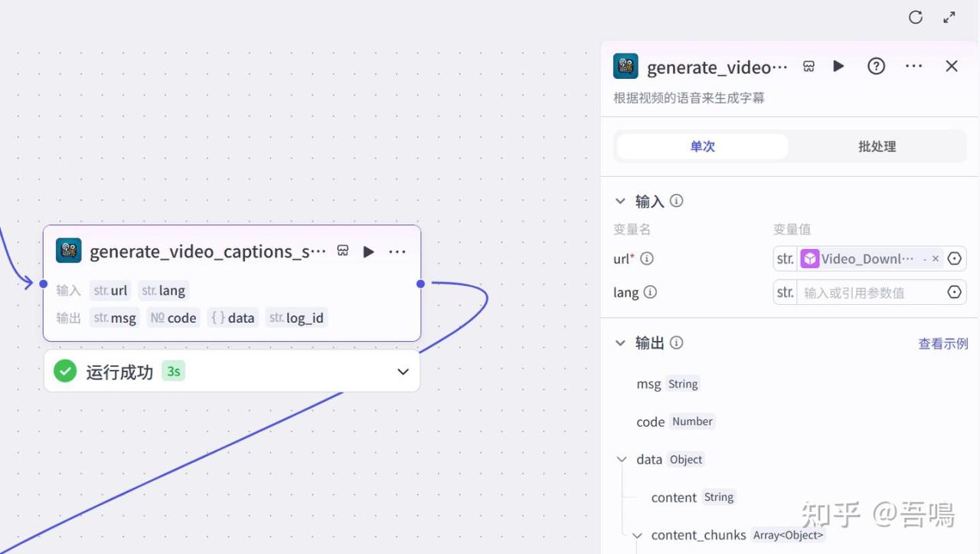
Task: Click plugin store icon in panel header
Action: point(808,67)
